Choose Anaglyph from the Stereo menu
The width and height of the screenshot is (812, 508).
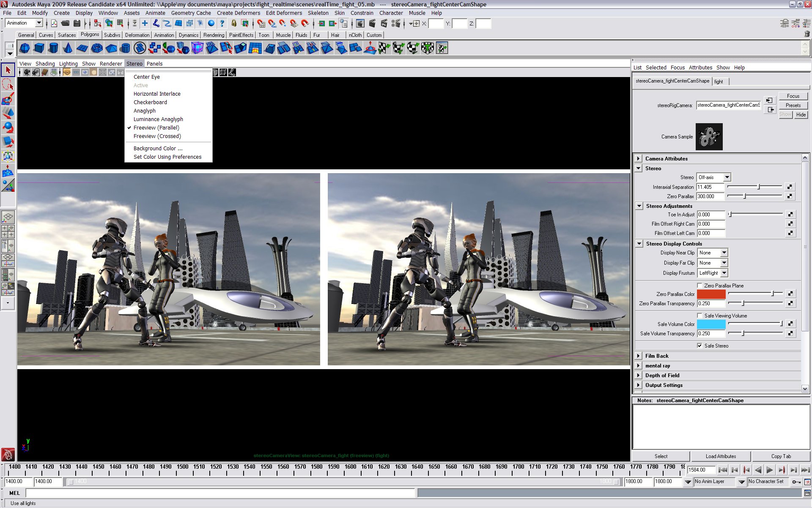(145, 110)
